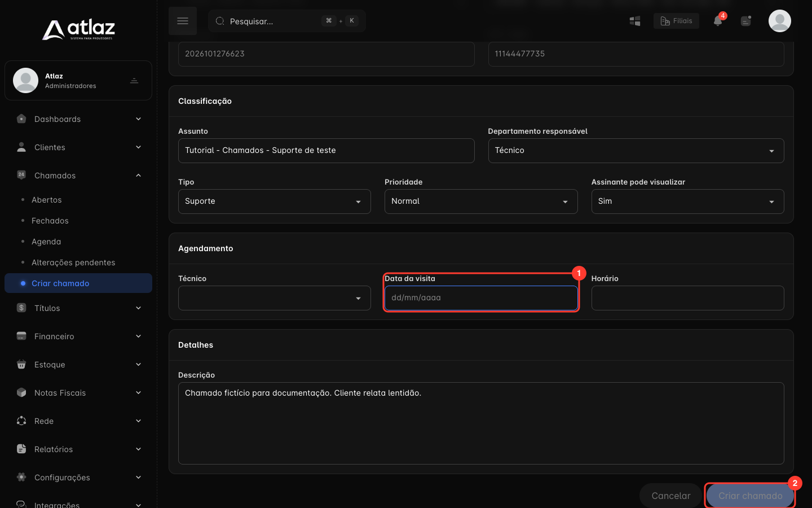Click the Financeiro card icon
The image size is (812, 508).
21,336
